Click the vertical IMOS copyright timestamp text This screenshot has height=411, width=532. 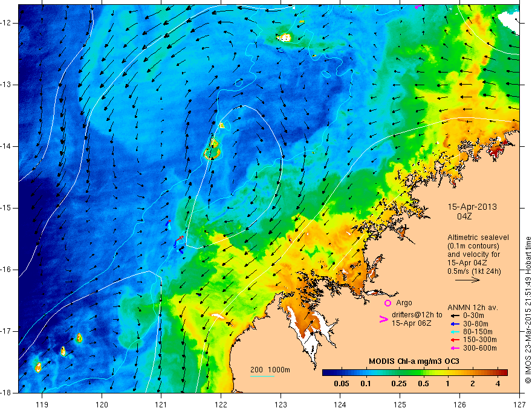coord(528,310)
